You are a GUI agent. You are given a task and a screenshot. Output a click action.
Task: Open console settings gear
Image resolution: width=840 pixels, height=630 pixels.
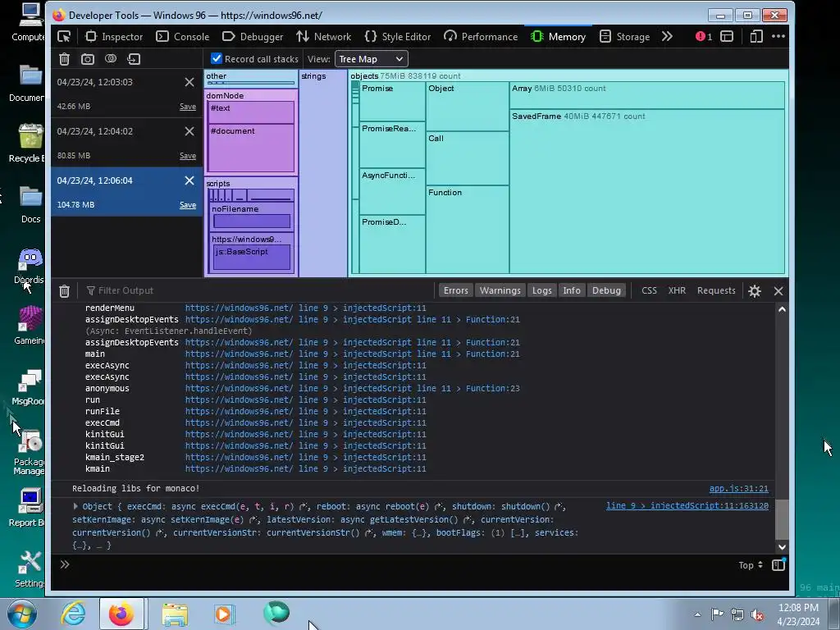point(755,291)
